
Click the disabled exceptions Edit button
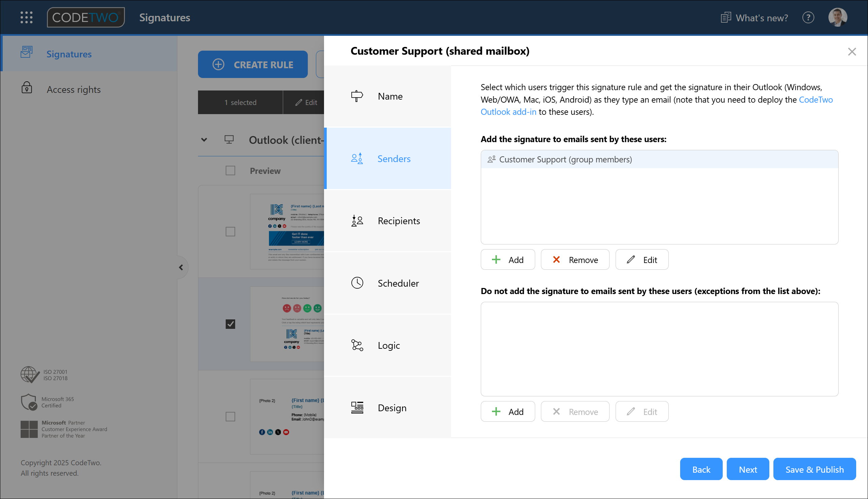click(642, 412)
